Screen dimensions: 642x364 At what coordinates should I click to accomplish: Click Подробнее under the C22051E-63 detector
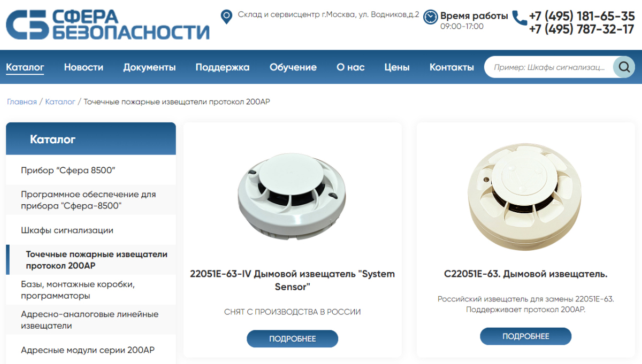coord(525,336)
